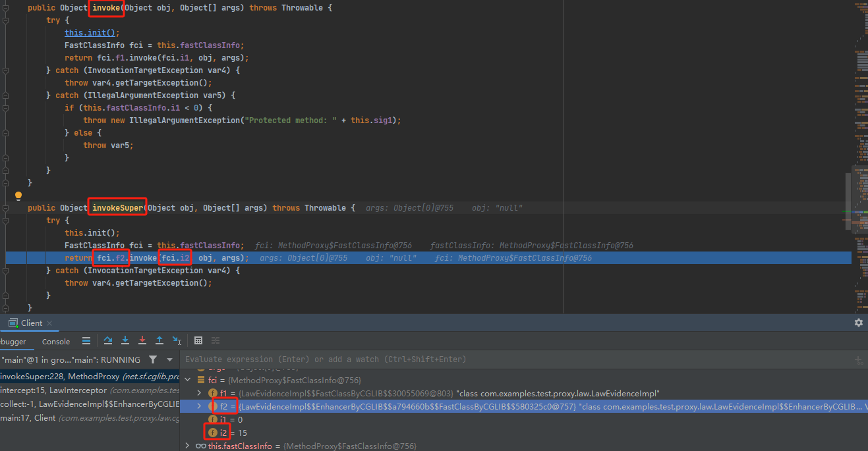Click the "Protected method: " string literal
This screenshot has width=868, height=451.
click(x=292, y=120)
